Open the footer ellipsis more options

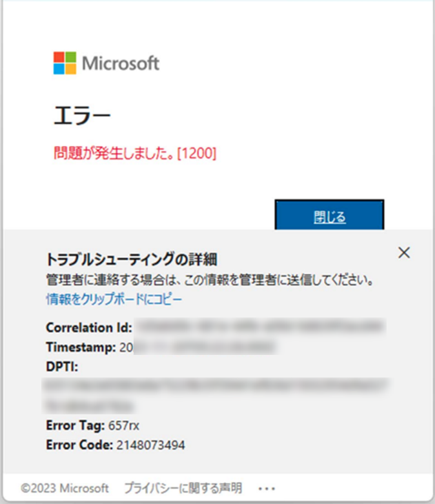(267, 489)
